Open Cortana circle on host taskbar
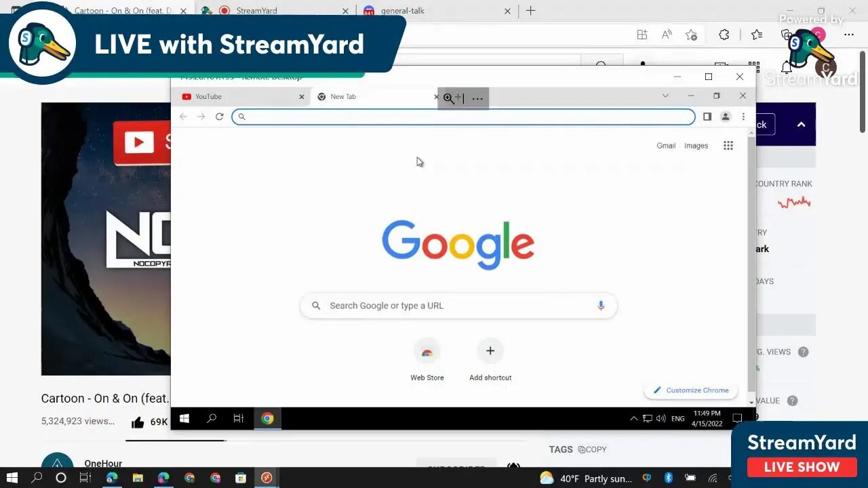The height and width of the screenshot is (488, 868). point(61,478)
